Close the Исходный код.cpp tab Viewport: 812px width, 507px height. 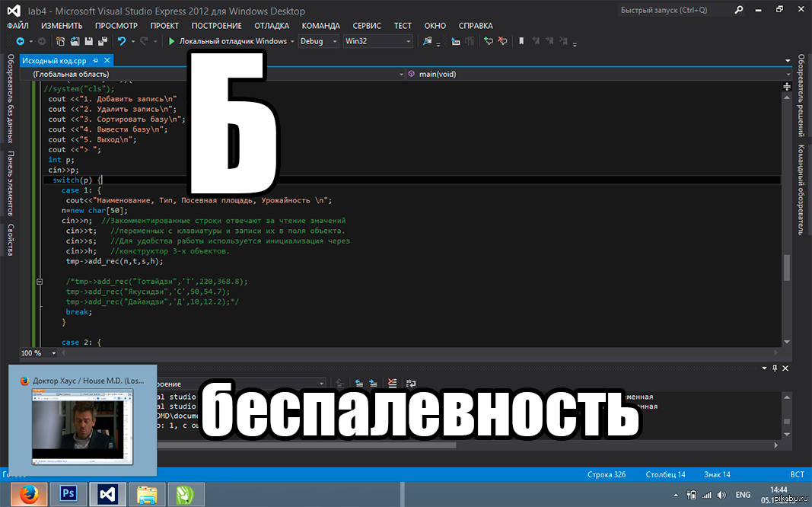tap(107, 61)
